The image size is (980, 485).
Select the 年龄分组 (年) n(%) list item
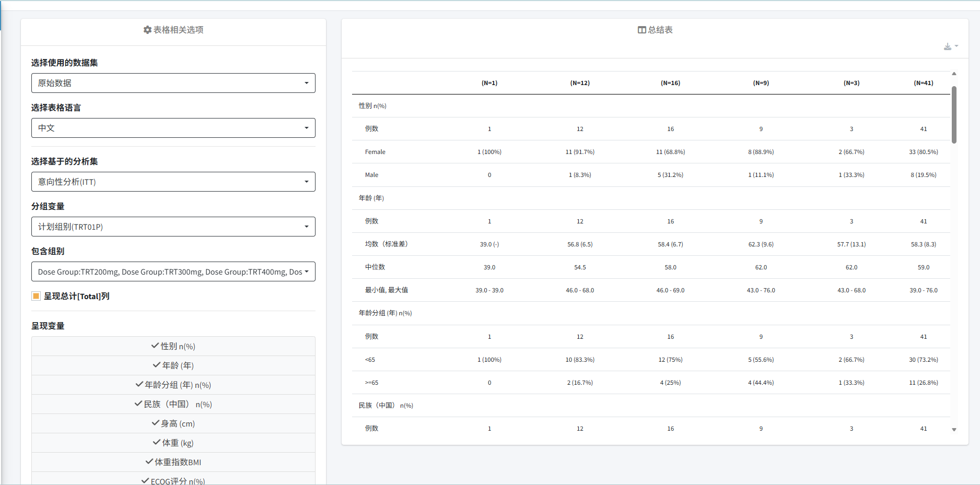point(173,385)
